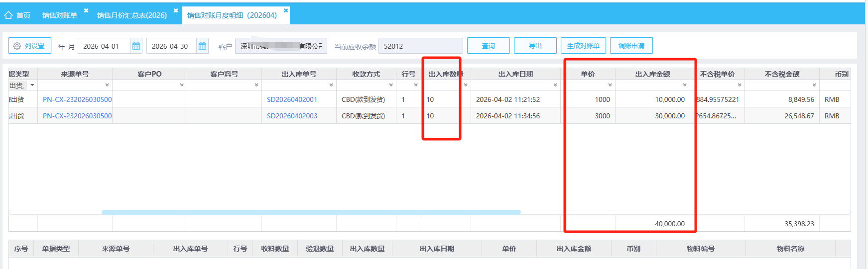The height and width of the screenshot is (269, 868).
Task: Expand the upper 出入库金额 filter arrow
Action: click(685, 86)
